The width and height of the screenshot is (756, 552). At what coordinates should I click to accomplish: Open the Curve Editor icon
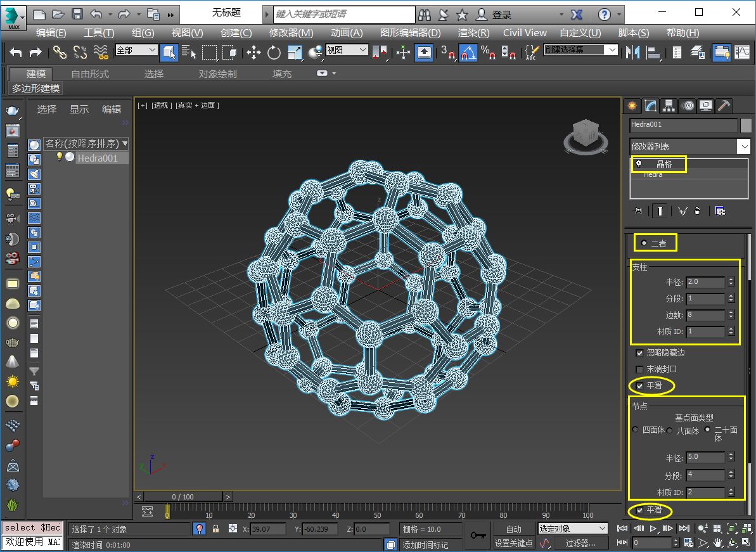point(743,52)
